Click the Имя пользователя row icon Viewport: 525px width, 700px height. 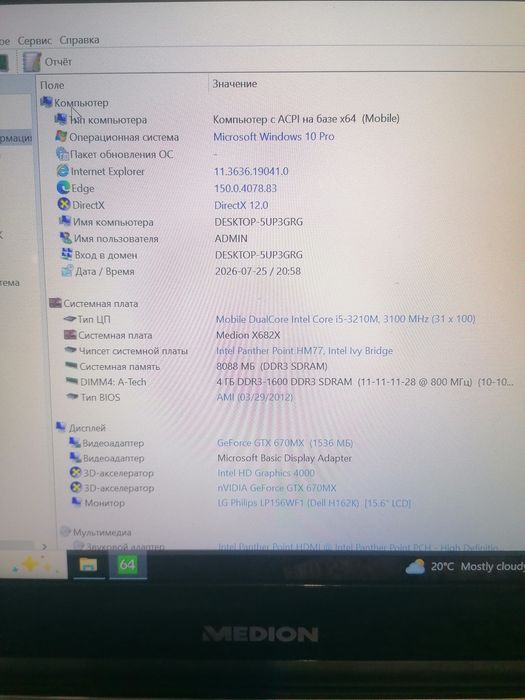[66, 238]
